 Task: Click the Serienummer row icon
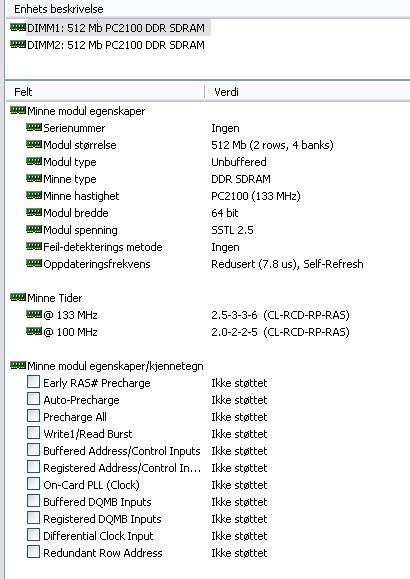(x=34, y=127)
